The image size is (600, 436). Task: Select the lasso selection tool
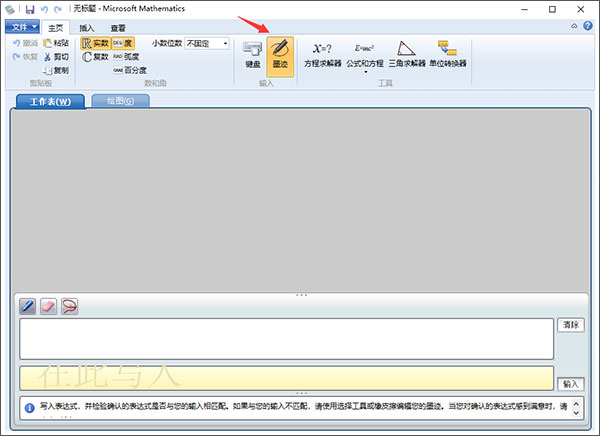69,306
